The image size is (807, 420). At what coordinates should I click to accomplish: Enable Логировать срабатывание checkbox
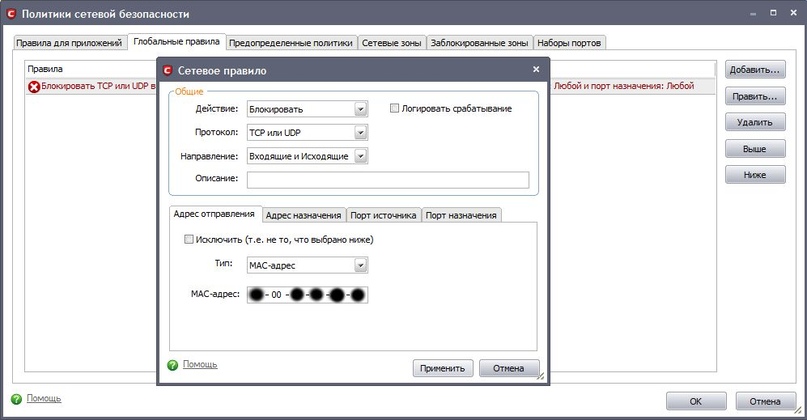[394, 108]
